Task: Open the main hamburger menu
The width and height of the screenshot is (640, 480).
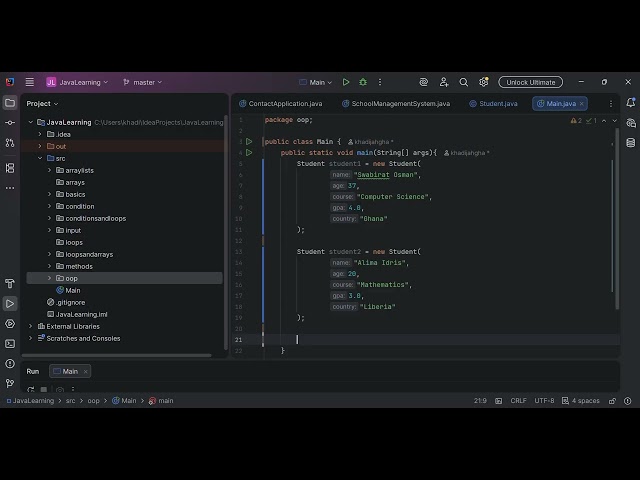Action: (29, 82)
